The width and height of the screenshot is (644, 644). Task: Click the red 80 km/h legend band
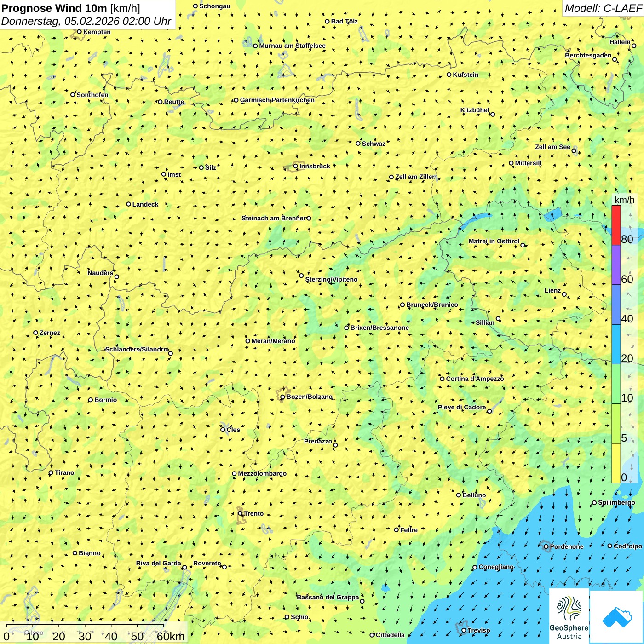[x=616, y=225]
